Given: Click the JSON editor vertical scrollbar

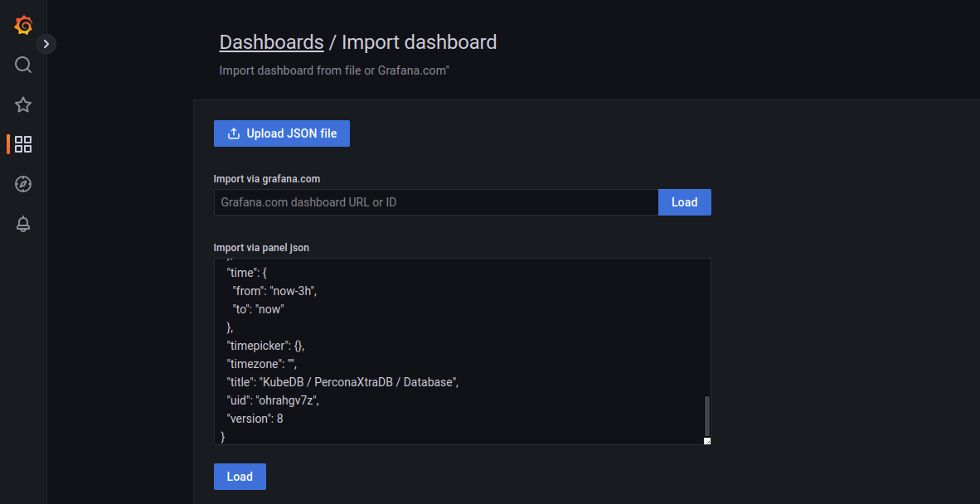Looking at the screenshot, I should (706, 414).
